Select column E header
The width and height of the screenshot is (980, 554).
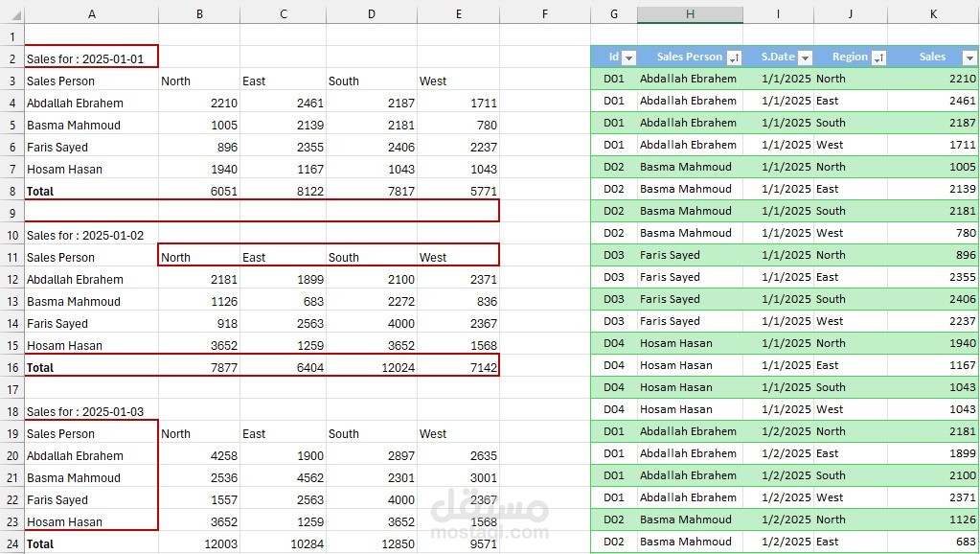click(x=458, y=13)
